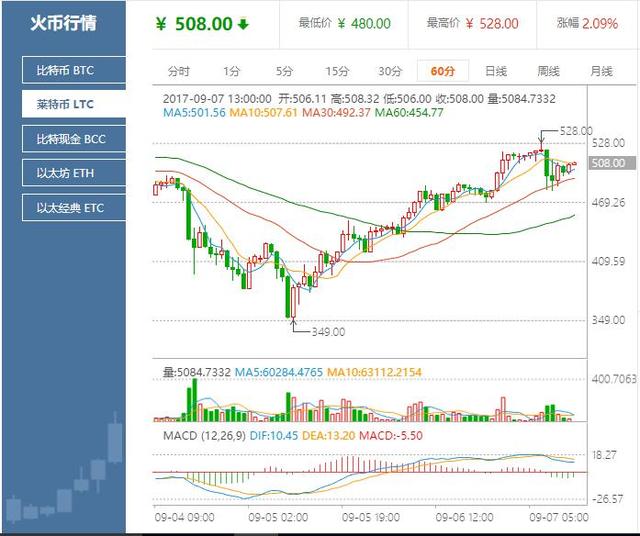Viewport: 640px width, 536px height.
Task: Click the 2017-09-07 13:00:00 candle timestamp
Action: tap(217, 99)
